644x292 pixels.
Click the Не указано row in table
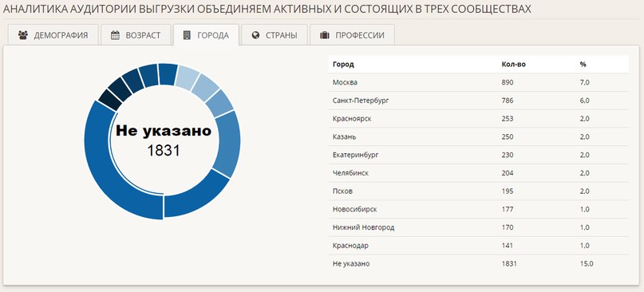[479, 263]
